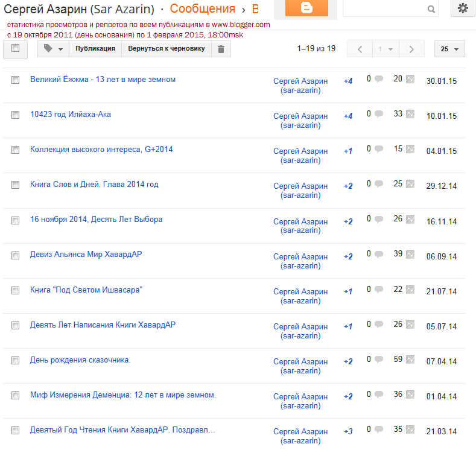Open post "Девиз Альянса Мир ХавардАР"
The width and height of the screenshot is (476, 450).
click(86, 255)
